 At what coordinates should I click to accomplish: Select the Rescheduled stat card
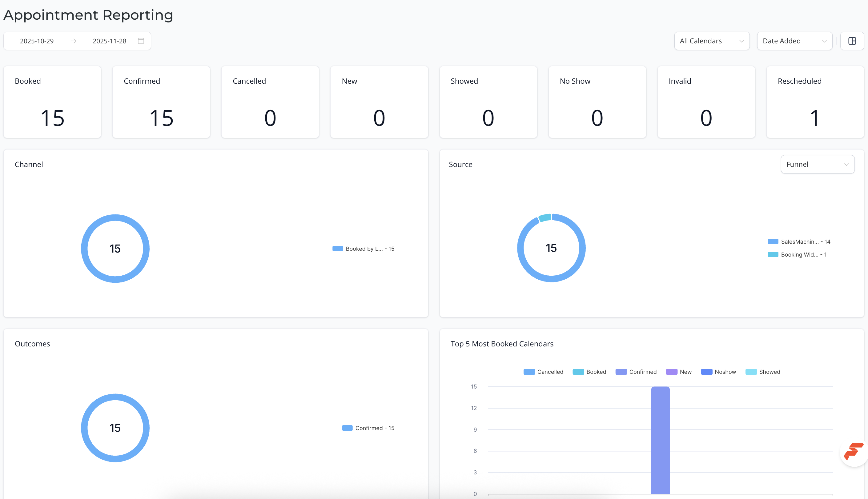pyautogui.click(x=815, y=102)
